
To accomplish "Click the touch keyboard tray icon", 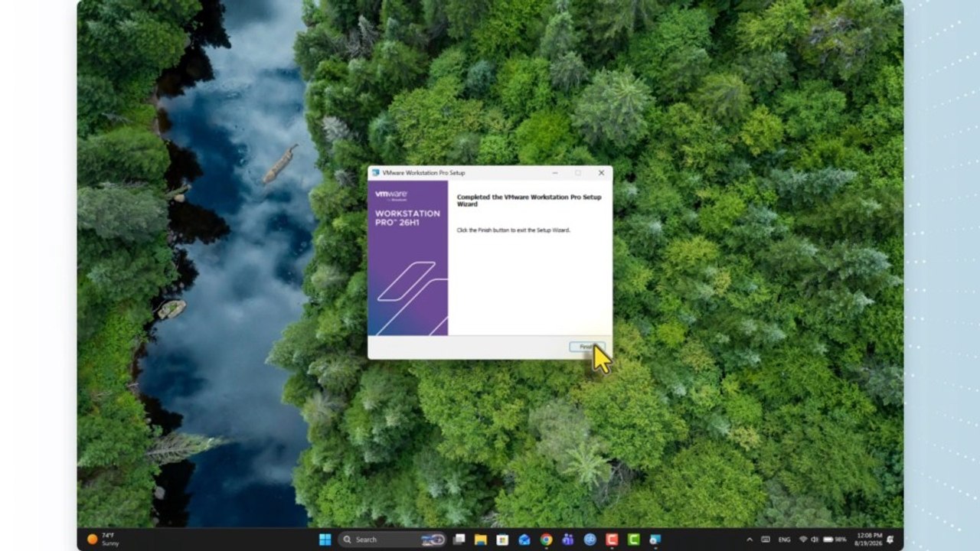I will pyautogui.click(x=766, y=540).
